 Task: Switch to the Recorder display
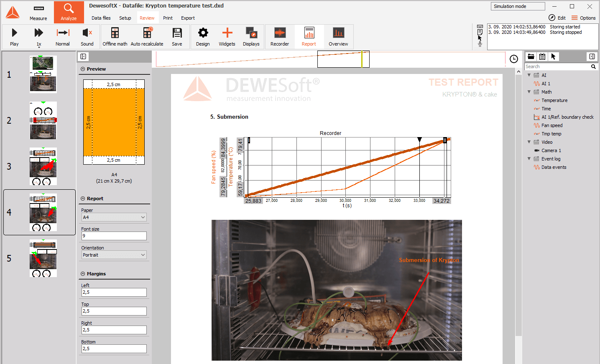[x=280, y=37]
